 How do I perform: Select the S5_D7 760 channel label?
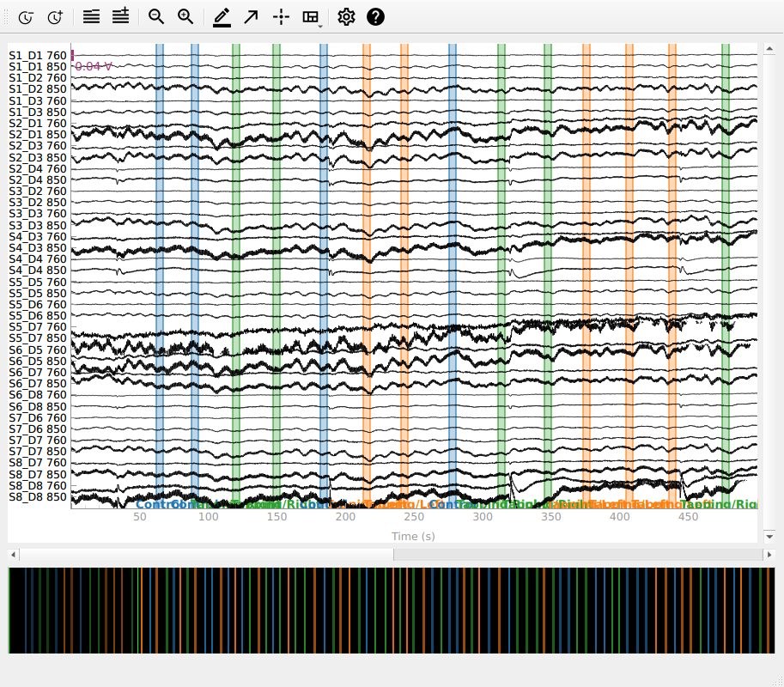point(37,327)
